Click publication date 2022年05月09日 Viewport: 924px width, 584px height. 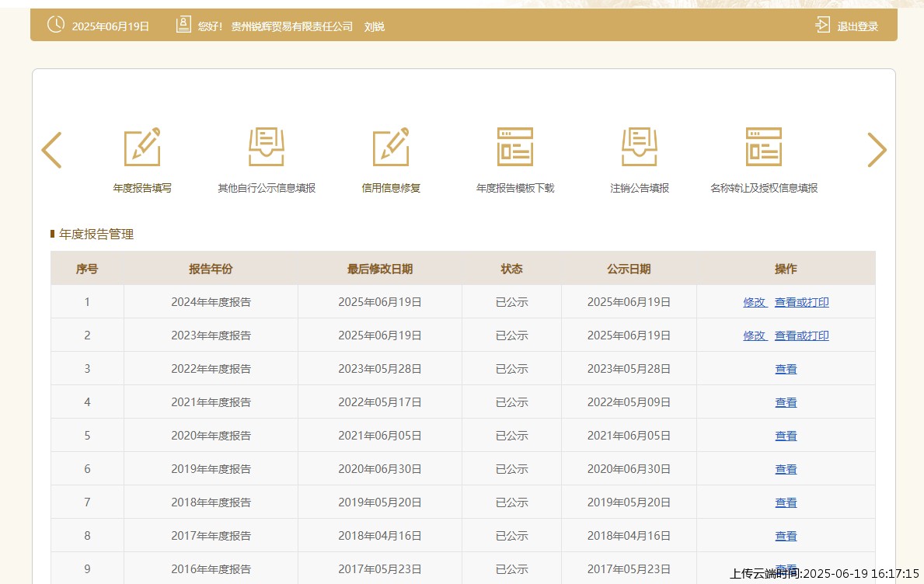(629, 403)
